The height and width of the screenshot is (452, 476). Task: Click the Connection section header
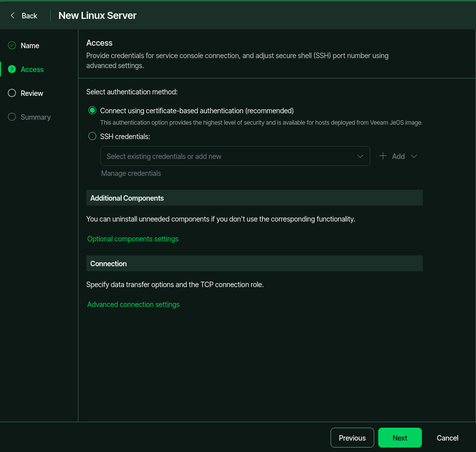255,263
